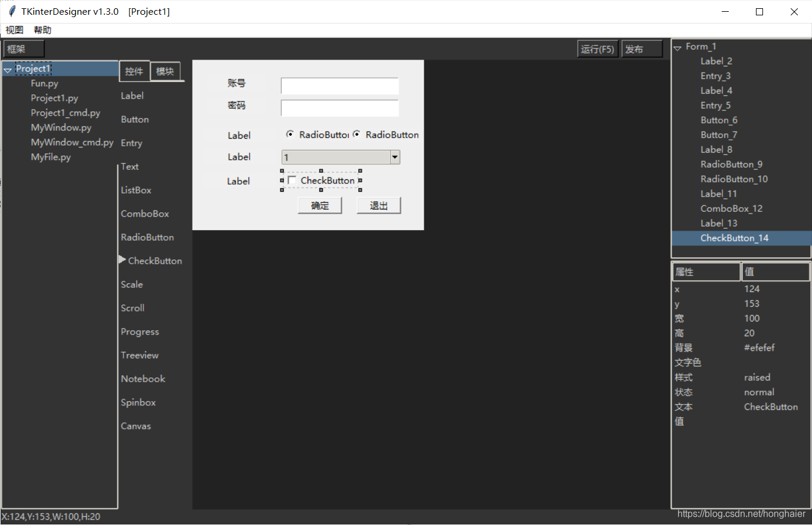Select Entry_3 in the widget tree
This screenshot has width=812, height=525.
[716, 76]
